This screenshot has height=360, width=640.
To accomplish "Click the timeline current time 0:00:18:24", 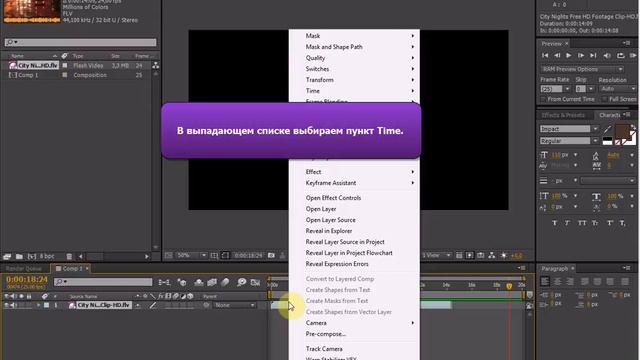I will [27, 280].
